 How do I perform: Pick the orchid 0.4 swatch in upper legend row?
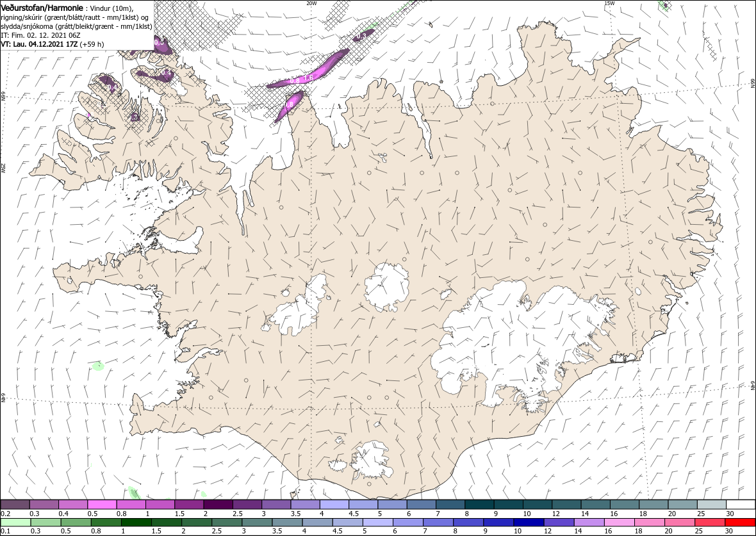(x=73, y=505)
